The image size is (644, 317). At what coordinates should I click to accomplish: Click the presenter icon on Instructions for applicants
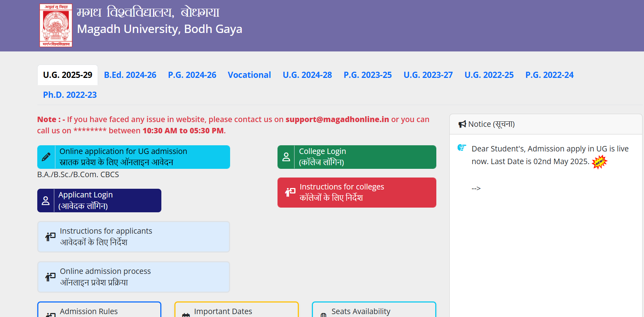click(50, 237)
